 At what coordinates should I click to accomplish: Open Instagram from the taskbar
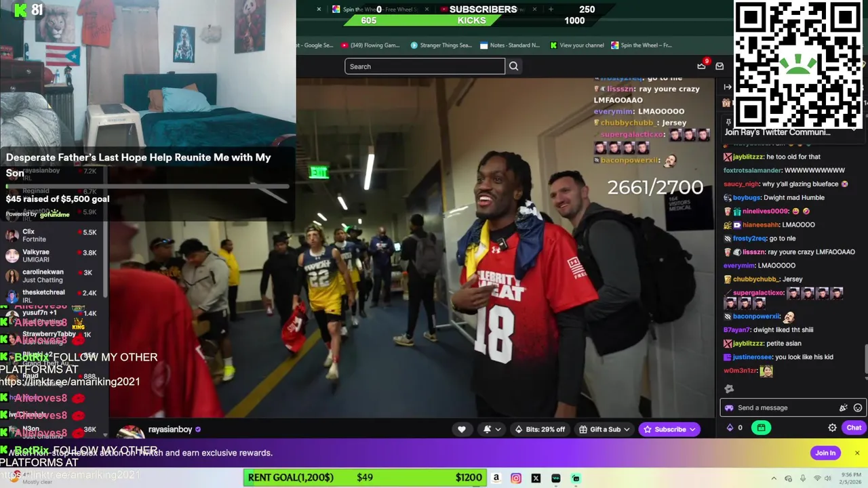516,478
